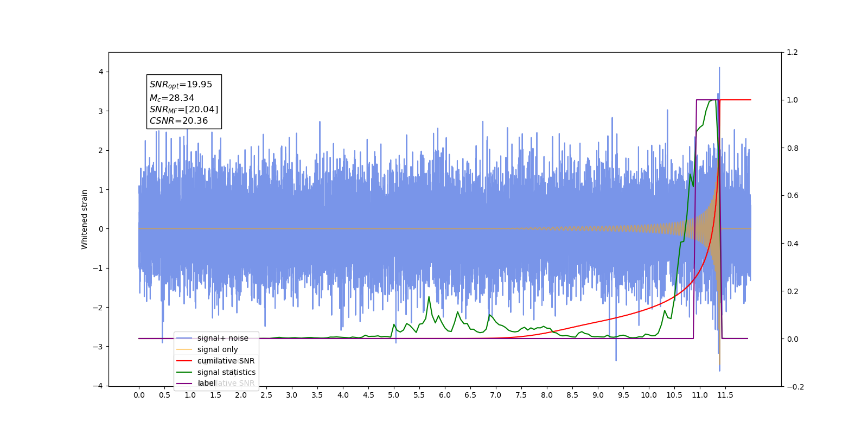Click the right axis tick label 0.4
This screenshot has height=434, width=868.
(x=793, y=244)
